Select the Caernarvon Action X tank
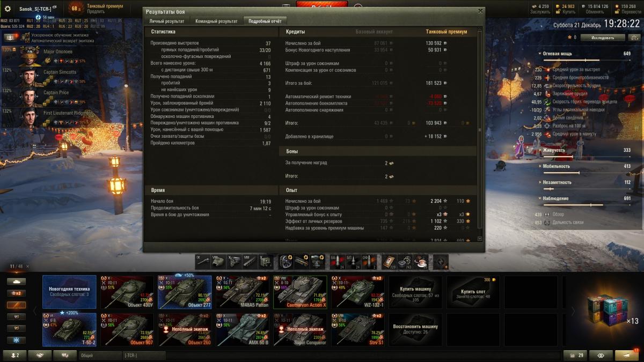 [300, 292]
